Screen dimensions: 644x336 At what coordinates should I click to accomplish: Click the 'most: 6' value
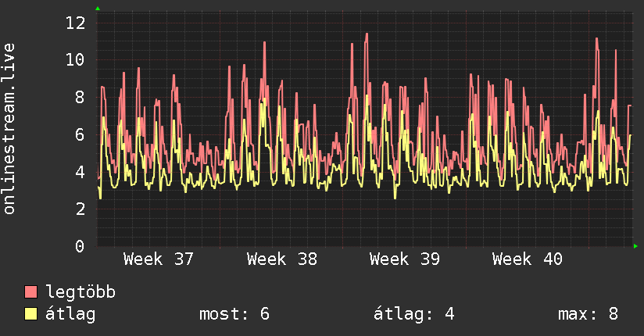click(x=234, y=314)
